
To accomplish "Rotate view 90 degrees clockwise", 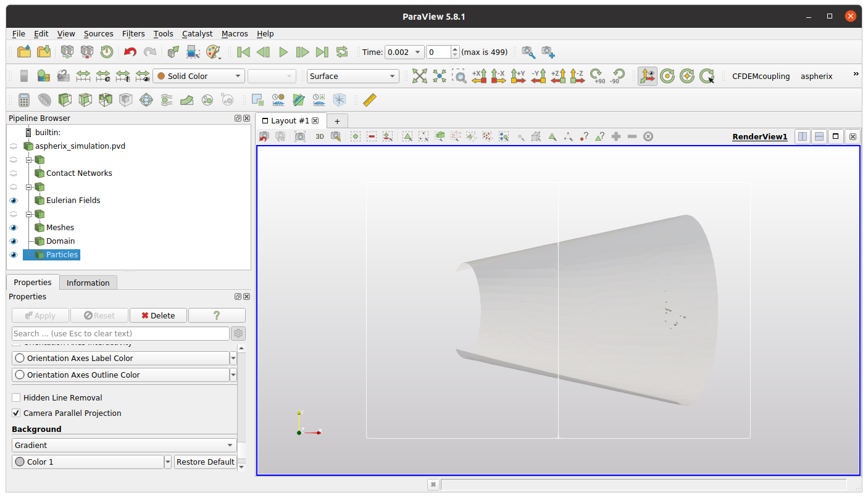I will [597, 76].
